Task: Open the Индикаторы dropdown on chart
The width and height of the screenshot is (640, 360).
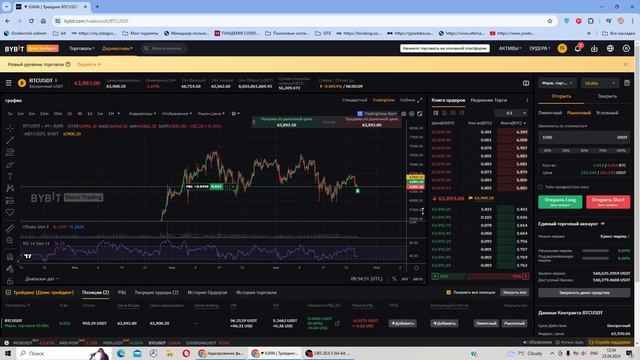Action: (x=142, y=114)
